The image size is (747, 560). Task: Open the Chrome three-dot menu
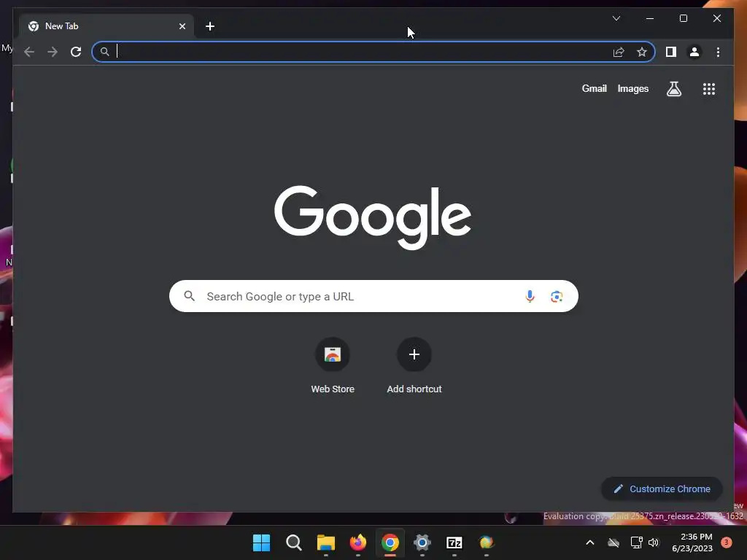(718, 52)
